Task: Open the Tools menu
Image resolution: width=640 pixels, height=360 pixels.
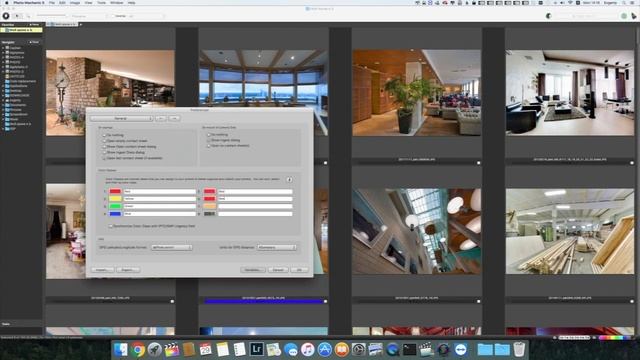Action: pyautogui.click(x=101, y=3)
